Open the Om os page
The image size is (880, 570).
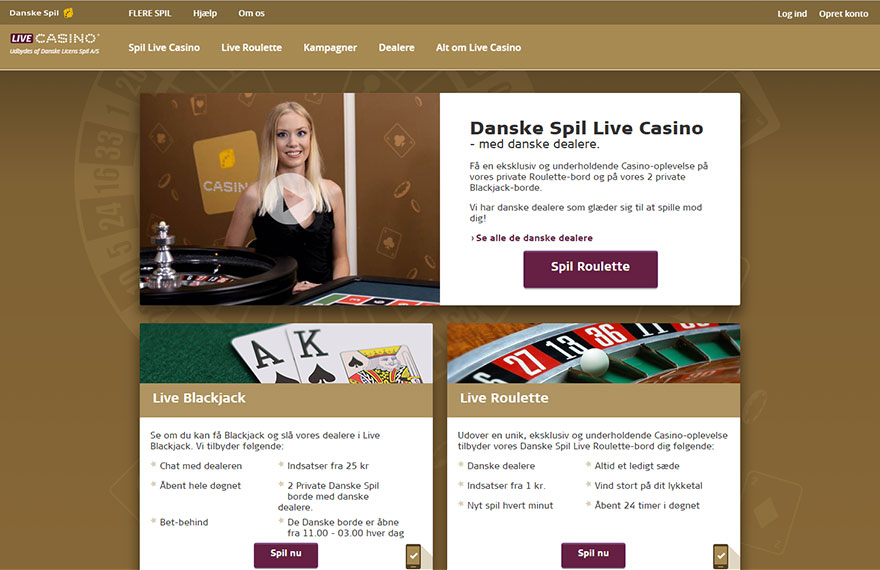coord(251,13)
